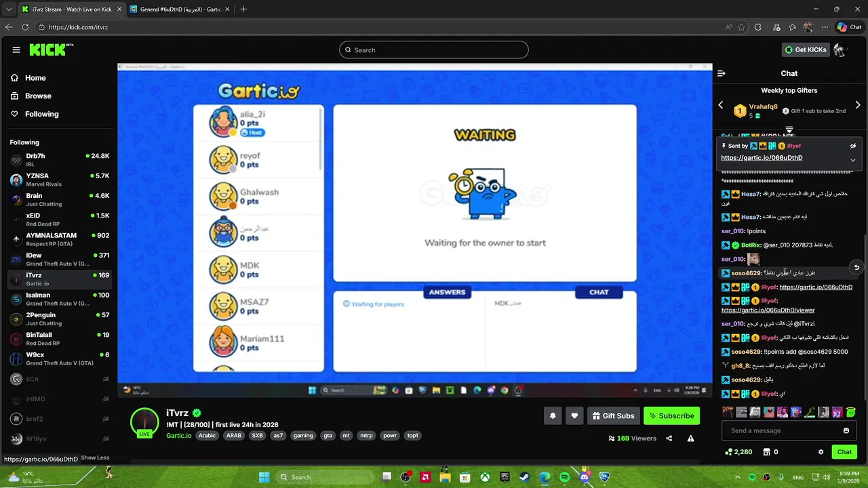Focus the Kick search box
Viewport: 868px width, 488px height.
[x=434, y=49]
